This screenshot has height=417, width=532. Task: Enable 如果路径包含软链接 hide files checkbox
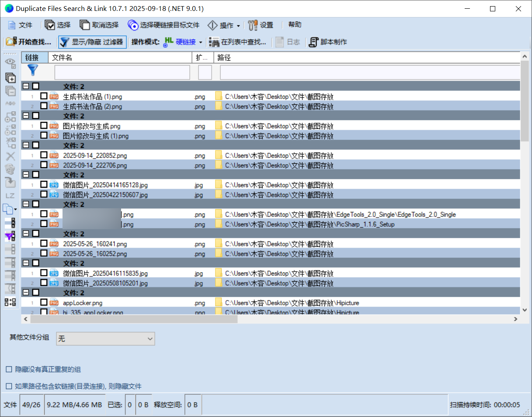9,386
